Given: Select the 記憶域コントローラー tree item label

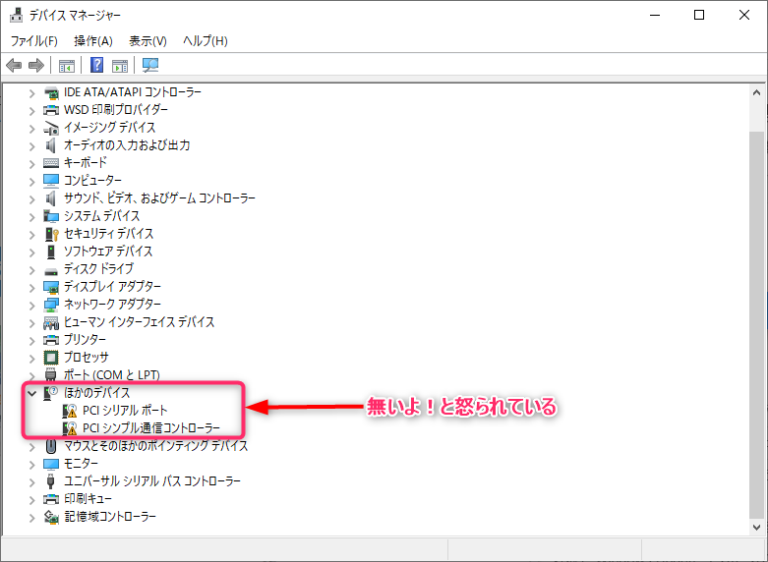Looking at the screenshot, I should 110,517.
